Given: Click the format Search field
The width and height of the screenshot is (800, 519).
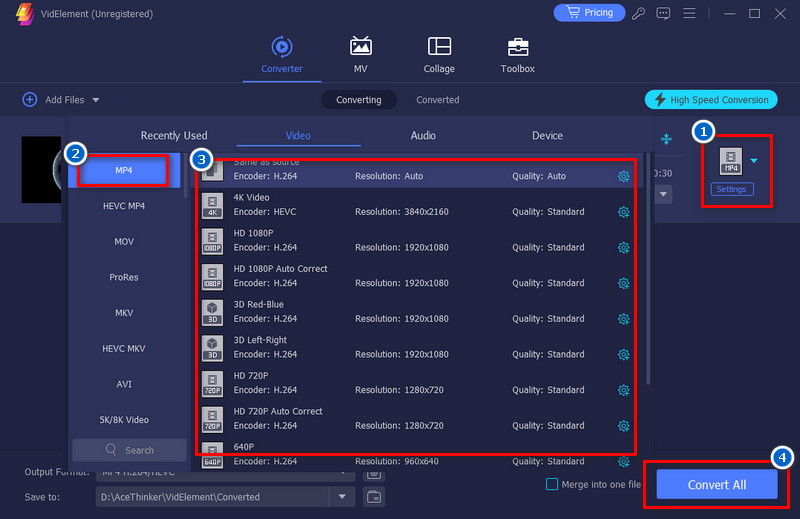Looking at the screenshot, I should click(x=130, y=450).
